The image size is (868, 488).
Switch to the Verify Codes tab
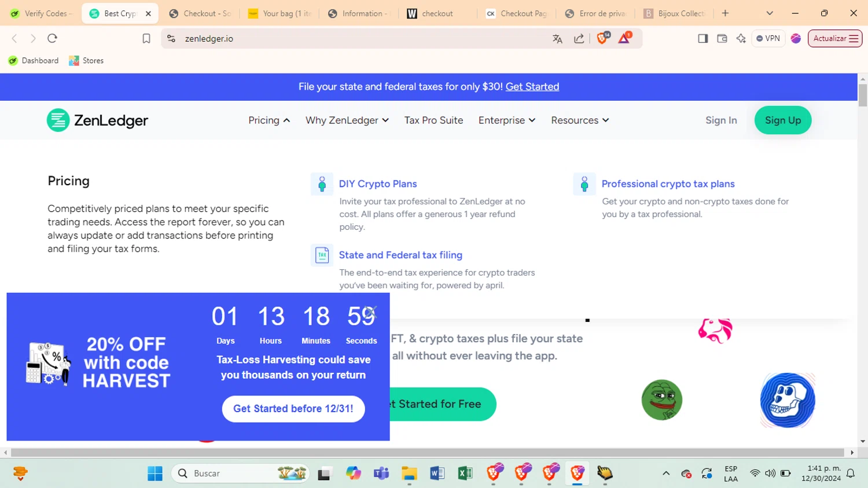tap(41, 13)
